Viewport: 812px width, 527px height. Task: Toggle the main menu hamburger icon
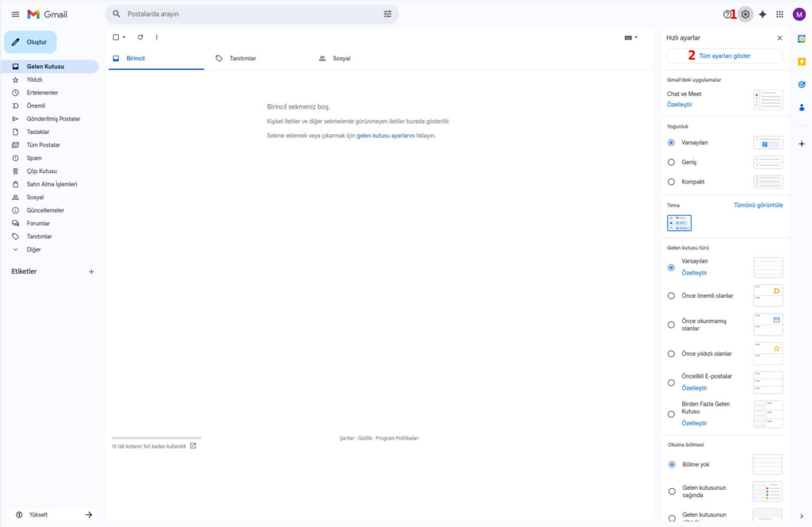coord(15,14)
